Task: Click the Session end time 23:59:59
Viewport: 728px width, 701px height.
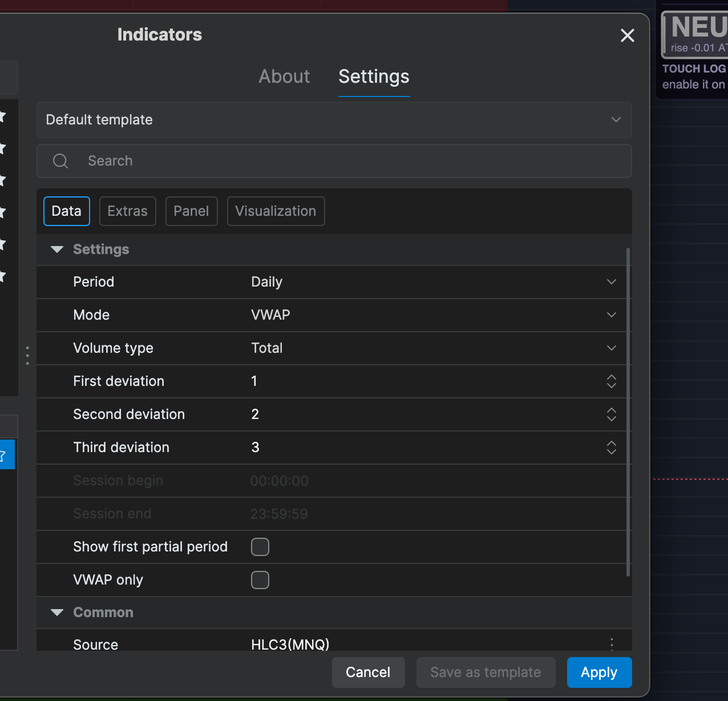Action: 280,514
